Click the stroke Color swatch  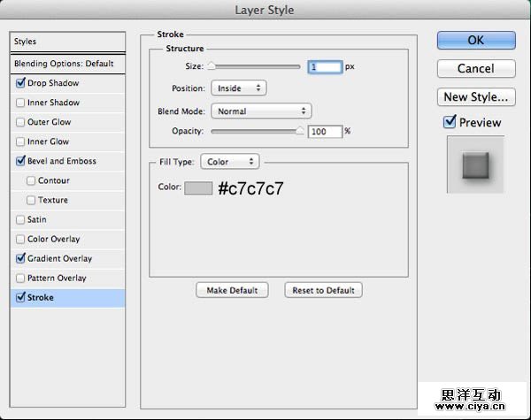[x=198, y=187]
